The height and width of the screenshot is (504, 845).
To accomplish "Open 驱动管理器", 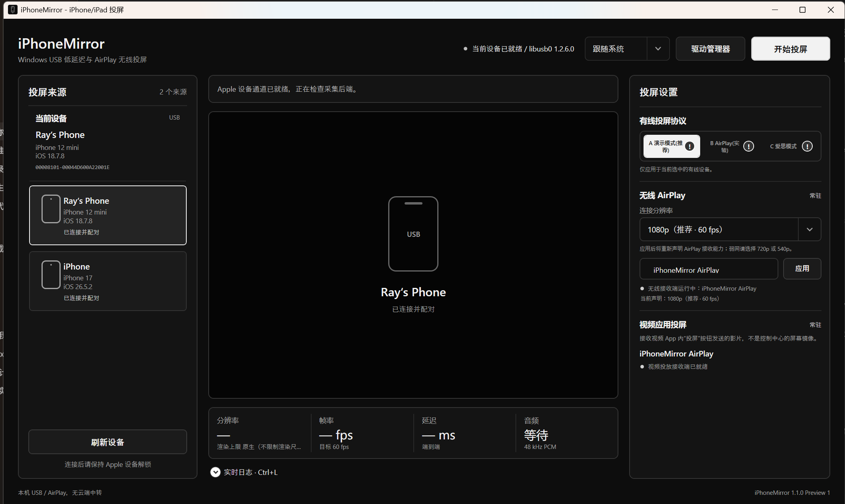I will 710,49.
